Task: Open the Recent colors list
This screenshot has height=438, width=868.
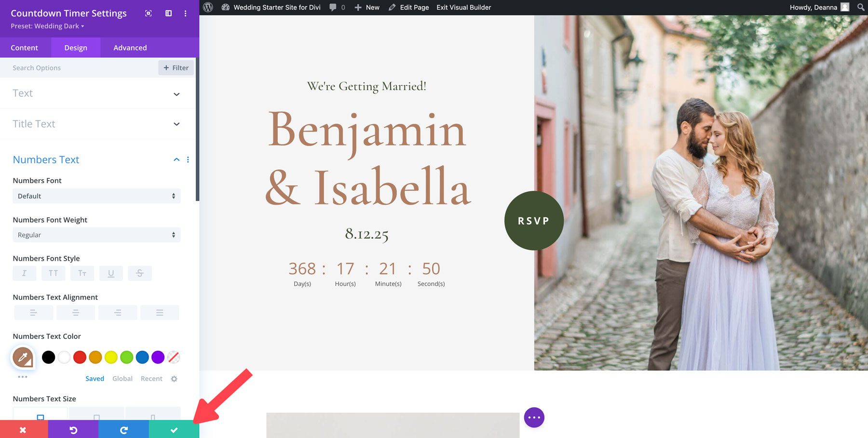Action: [151, 378]
